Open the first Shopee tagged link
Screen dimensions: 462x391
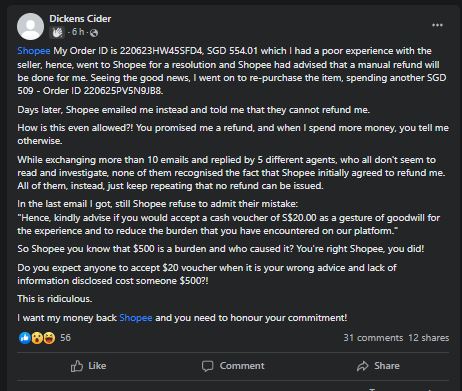coord(34,51)
